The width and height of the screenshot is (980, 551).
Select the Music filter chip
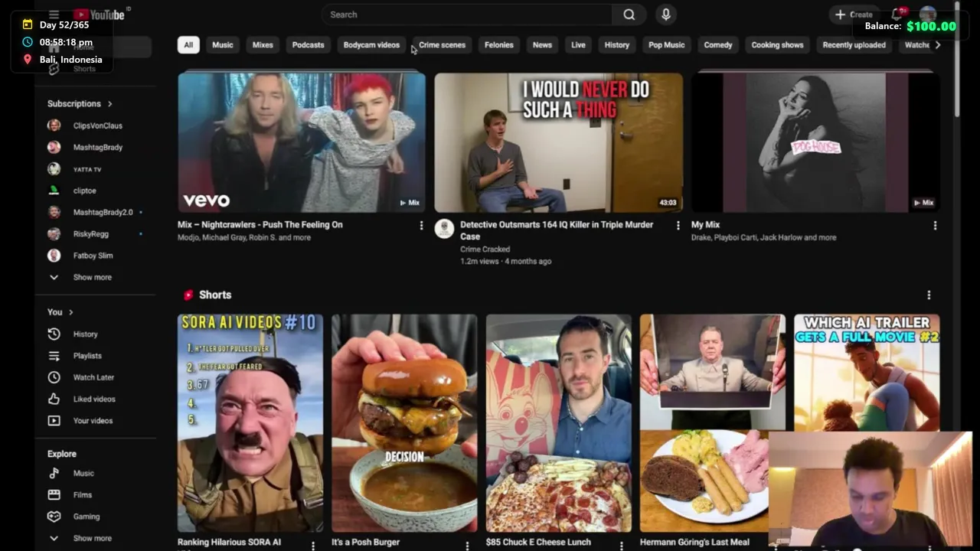click(223, 44)
